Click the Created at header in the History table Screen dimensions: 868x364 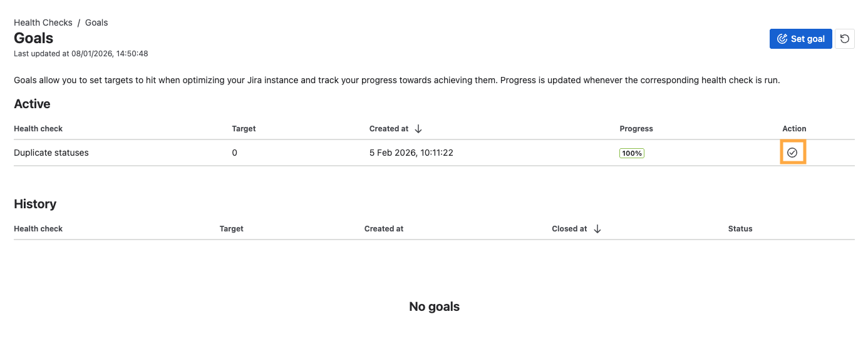(x=384, y=229)
